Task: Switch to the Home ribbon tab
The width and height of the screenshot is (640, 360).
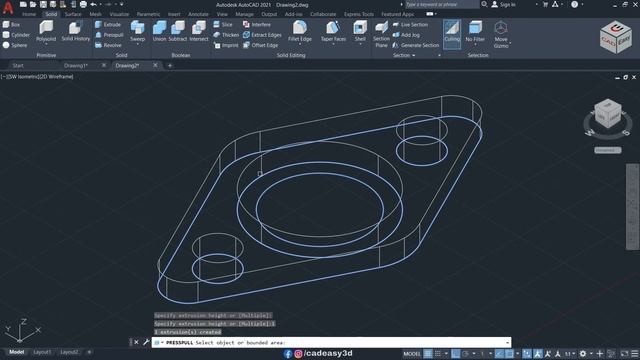Action: point(29,14)
